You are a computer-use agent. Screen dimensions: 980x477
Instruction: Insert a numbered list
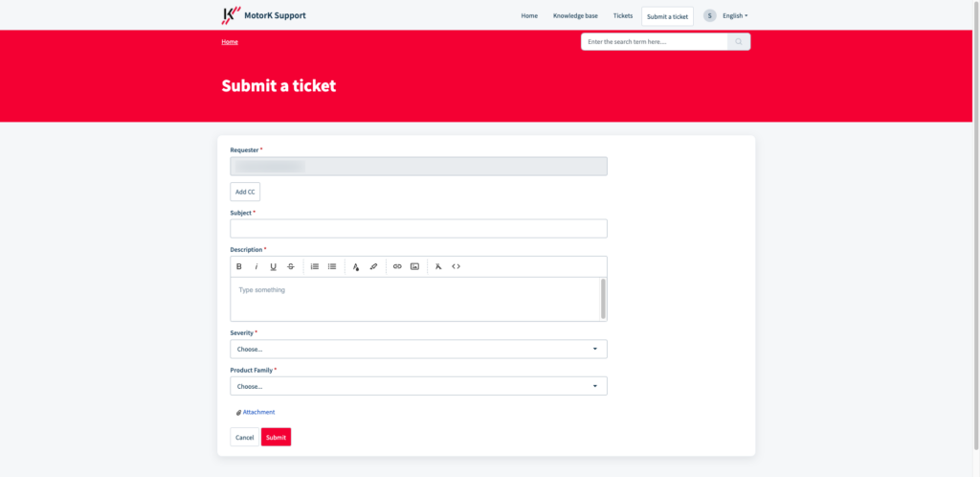pos(315,266)
